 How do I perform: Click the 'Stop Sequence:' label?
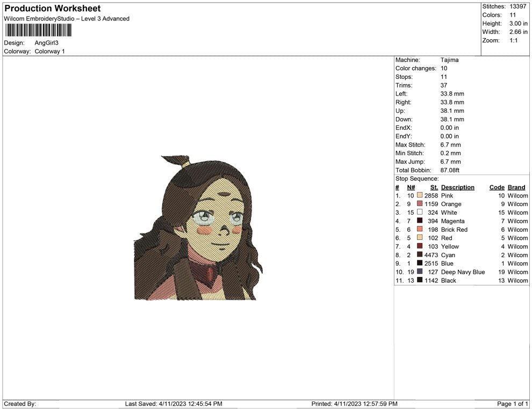[x=417, y=179]
